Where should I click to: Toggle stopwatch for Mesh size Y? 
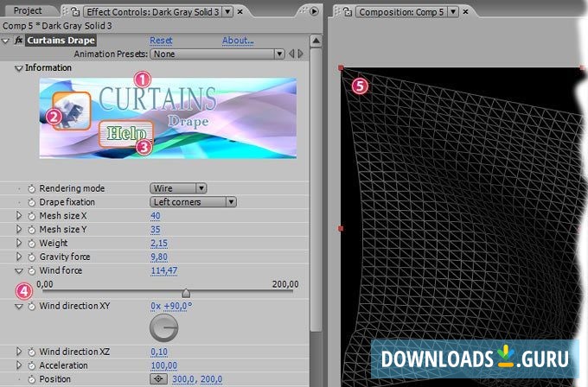(x=31, y=230)
